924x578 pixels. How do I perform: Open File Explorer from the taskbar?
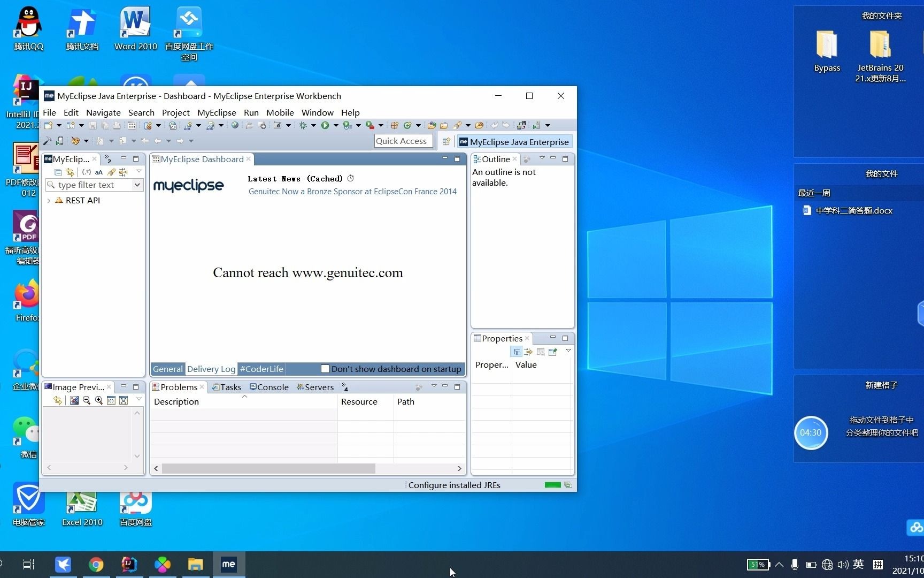point(196,564)
